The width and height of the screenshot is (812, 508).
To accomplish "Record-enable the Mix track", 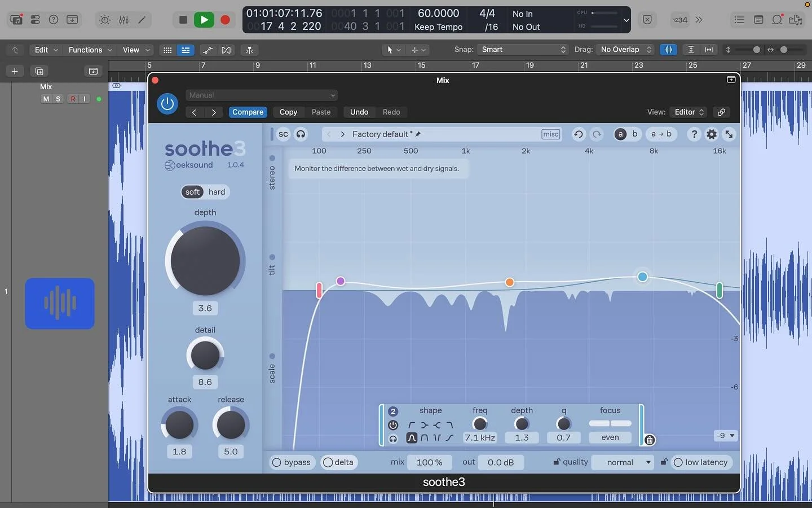I will click(x=73, y=99).
